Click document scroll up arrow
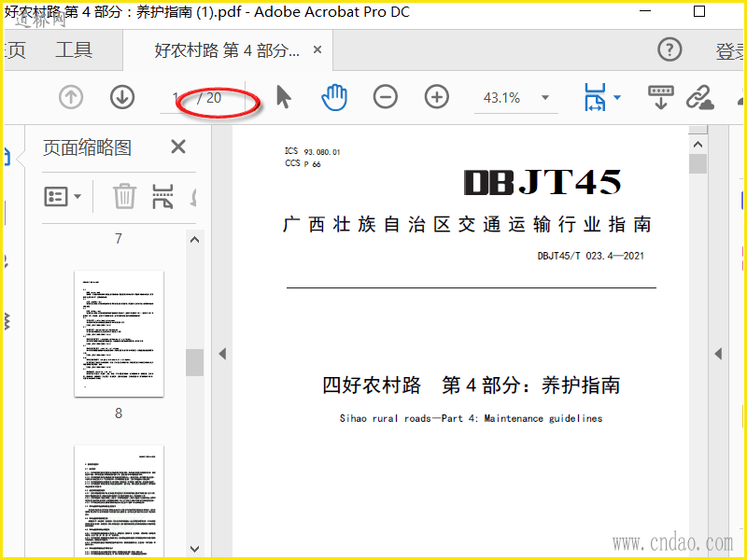 tap(698, 145)
